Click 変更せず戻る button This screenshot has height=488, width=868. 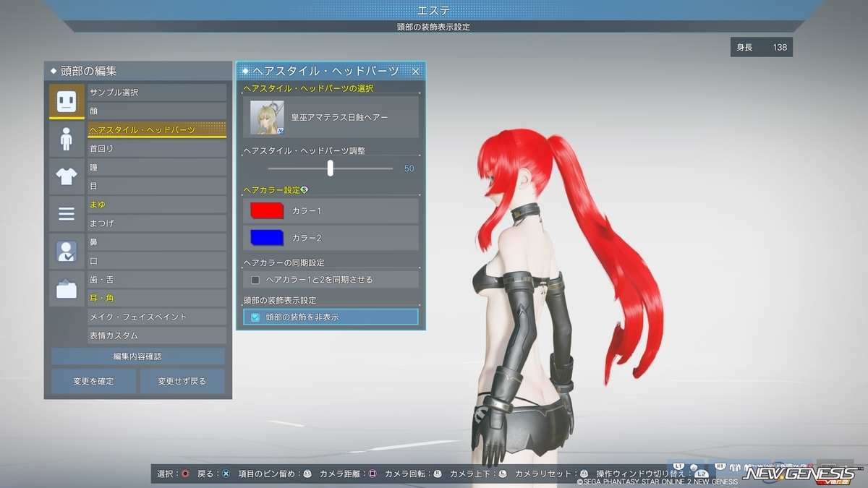pyautogui.click(x=182, y=381)
